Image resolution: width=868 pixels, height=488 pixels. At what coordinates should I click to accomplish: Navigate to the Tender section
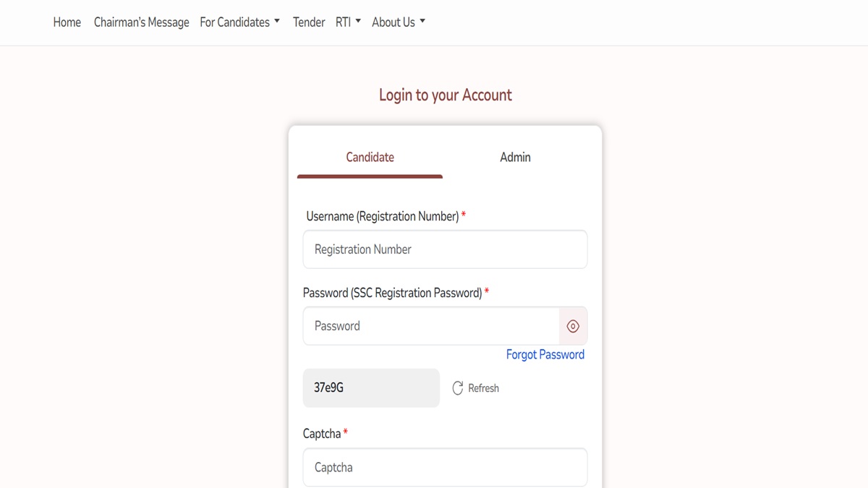(309, 22)
